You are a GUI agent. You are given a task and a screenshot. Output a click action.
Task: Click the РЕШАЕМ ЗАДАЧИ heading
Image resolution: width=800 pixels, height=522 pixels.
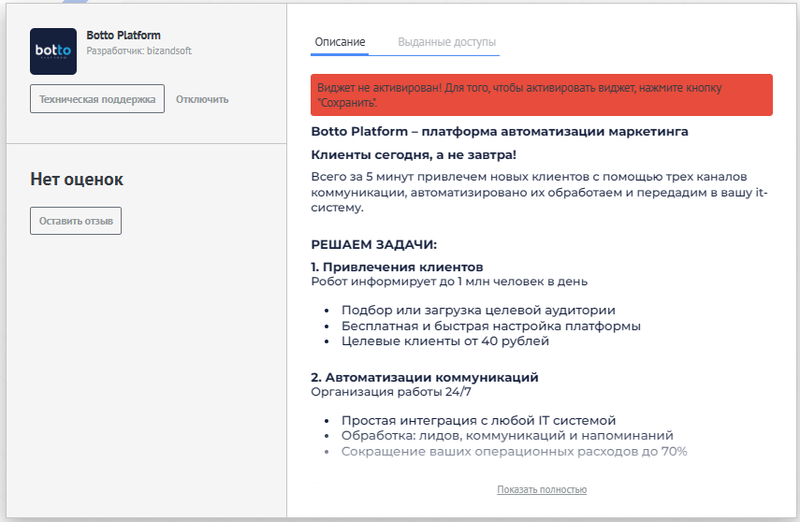[x=374, y=244]
